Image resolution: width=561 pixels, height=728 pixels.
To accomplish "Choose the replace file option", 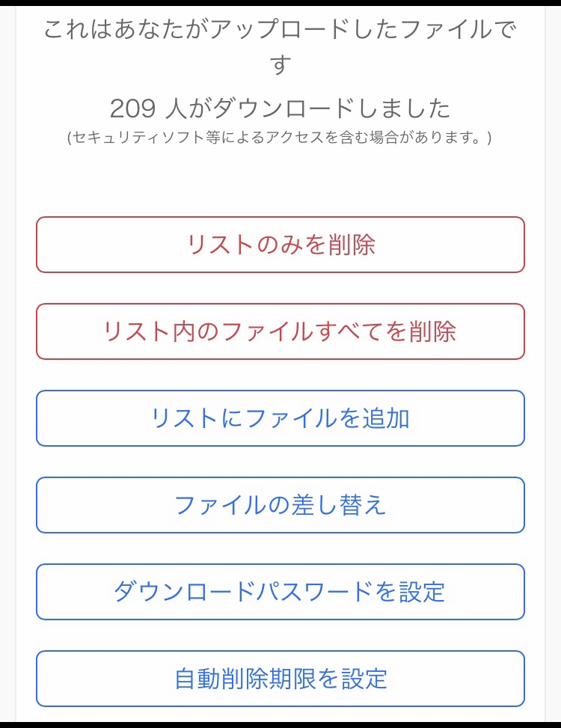I will (280, 505).
